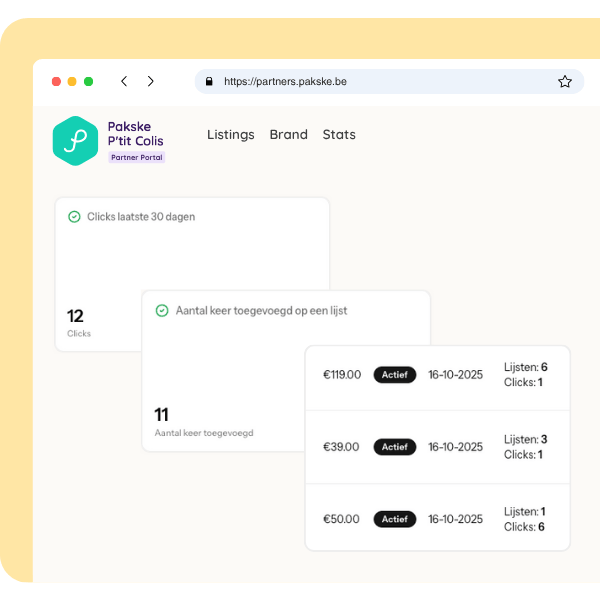The width and height of the screenshot is (600, 600).
Task: Click the Aantal keer toegevoegd op een lijst heading
Action: pos(261,310)
